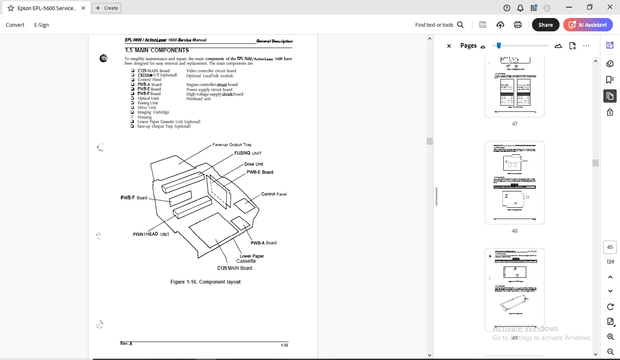Open the Epson EPL-5600 Service document tab
The image size is (620, 360).
47,8
